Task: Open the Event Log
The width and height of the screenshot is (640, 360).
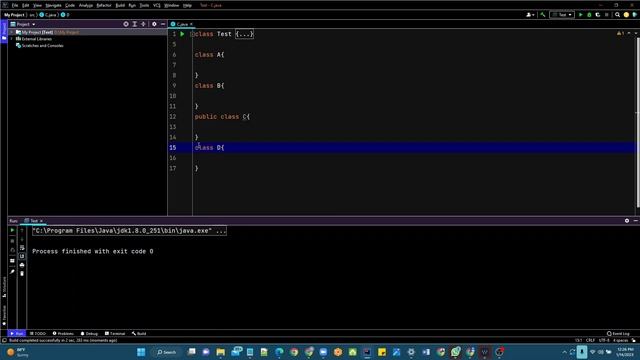Action: (618, 333)
